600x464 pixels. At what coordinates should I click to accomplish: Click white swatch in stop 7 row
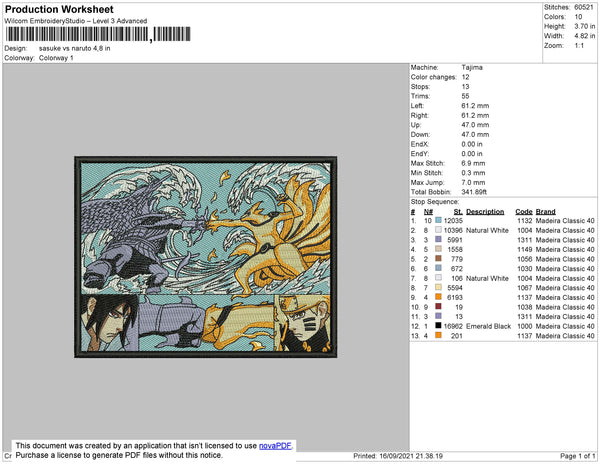point(438,278)
